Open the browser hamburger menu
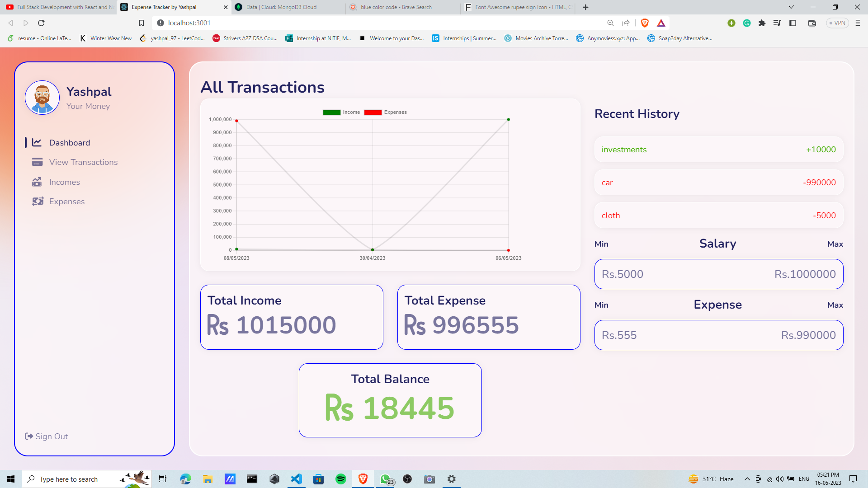The image size is (868, 488). point(858,23)
